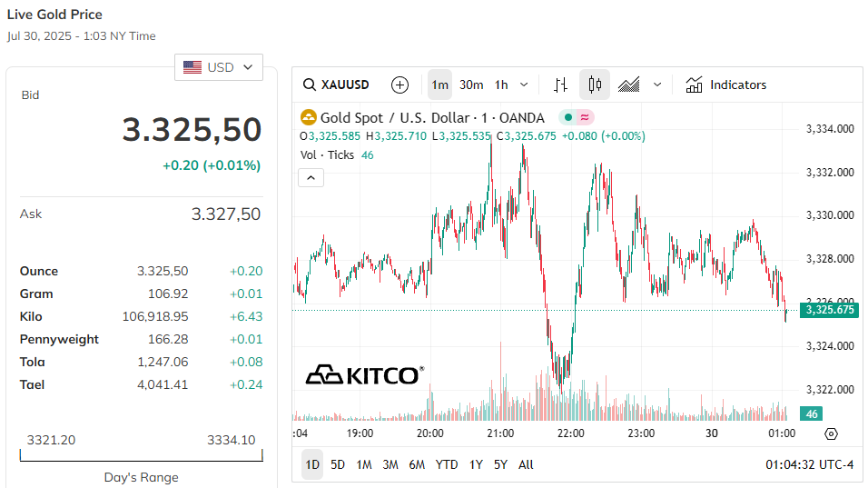
Task: Select the 1M date range
Action: [364, 464]
